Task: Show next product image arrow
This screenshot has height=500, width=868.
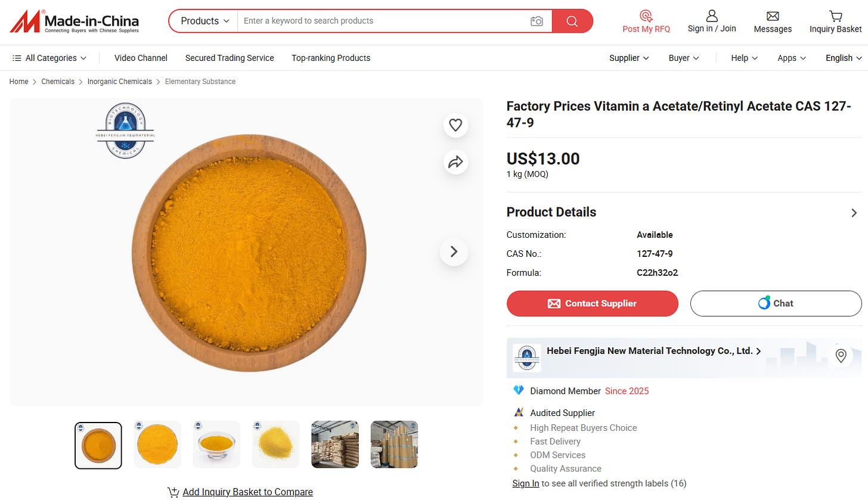Action: click(454, 251)
